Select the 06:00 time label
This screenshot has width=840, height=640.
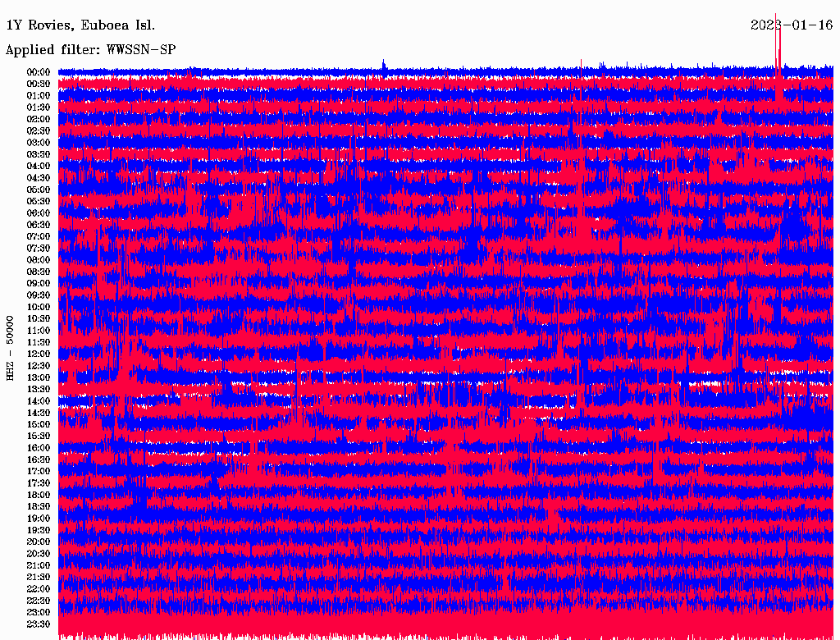coord(39,213)
